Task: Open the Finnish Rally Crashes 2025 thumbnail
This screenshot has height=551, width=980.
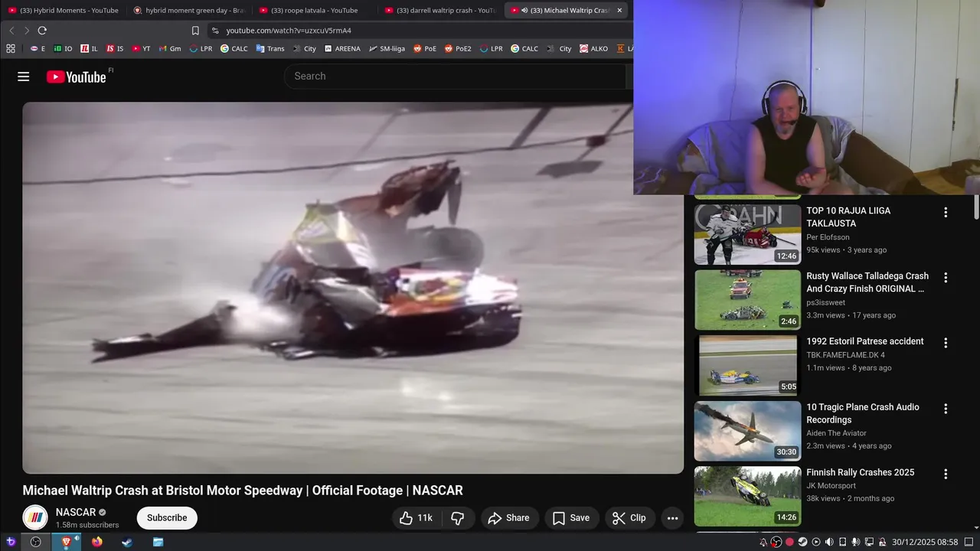Action: pos(747,496)
